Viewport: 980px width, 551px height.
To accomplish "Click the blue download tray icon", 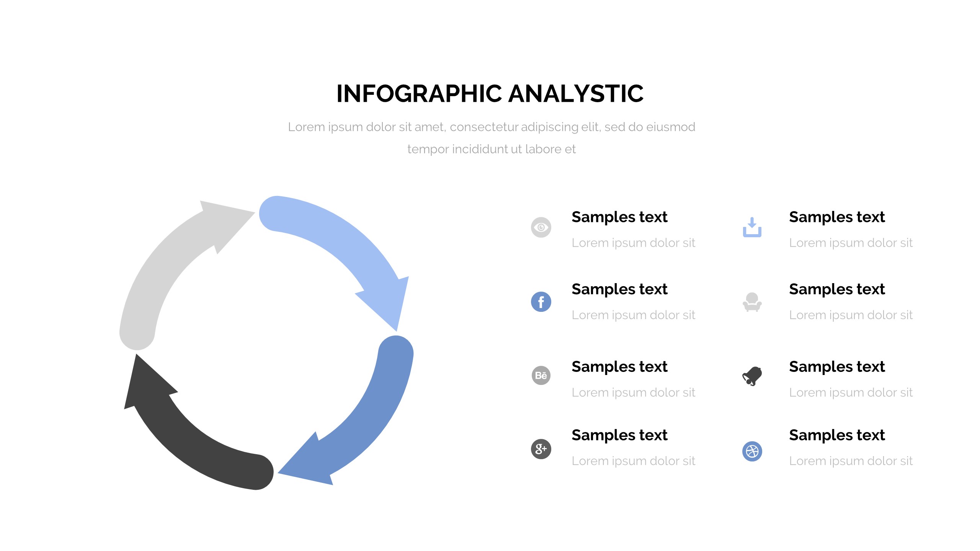I will tap(752, 228).
